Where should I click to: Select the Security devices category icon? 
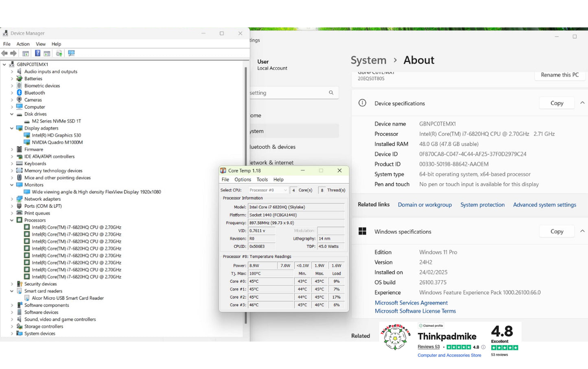click(x=19, y=284)
